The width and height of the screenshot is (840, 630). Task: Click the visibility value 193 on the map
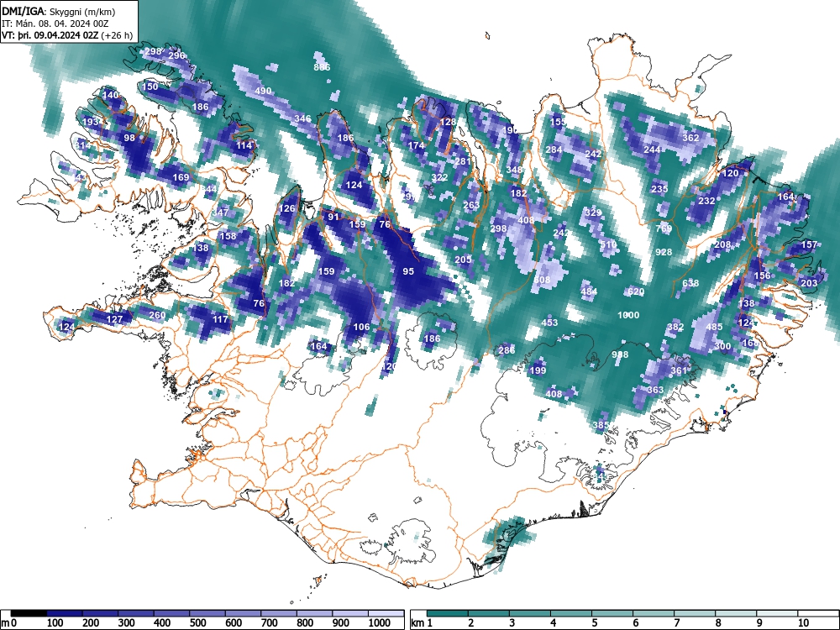click(91, 122)
